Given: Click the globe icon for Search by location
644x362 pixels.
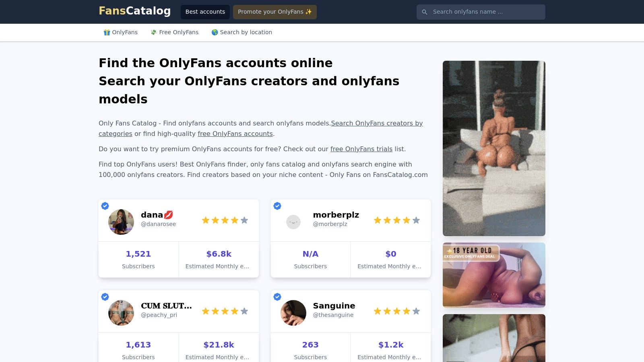Looking at the screenshot, I should pos(215,32).
